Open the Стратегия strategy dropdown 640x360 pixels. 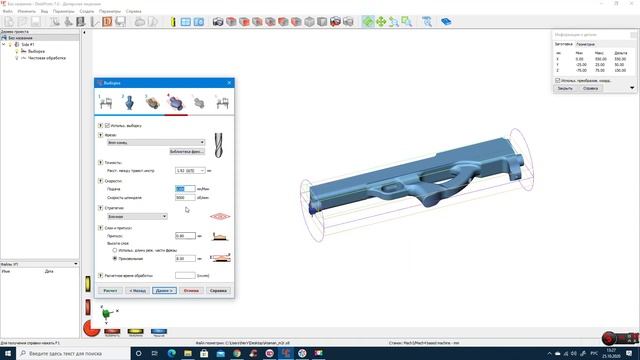pyautogui.click(x=137, y=216)
